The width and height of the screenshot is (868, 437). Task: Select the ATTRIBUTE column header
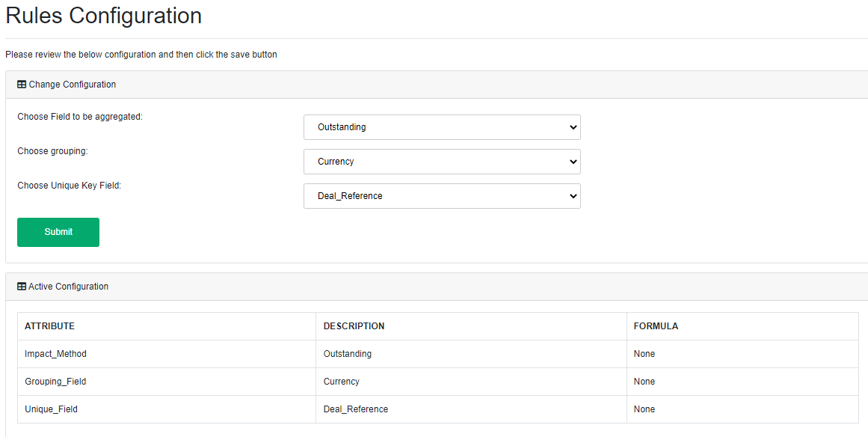point(49,326)
